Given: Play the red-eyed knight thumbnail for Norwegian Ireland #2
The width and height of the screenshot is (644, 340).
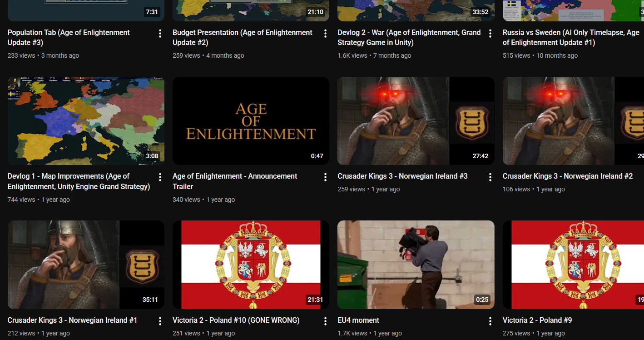Looking at the screenshot, I should pos(573,121).
